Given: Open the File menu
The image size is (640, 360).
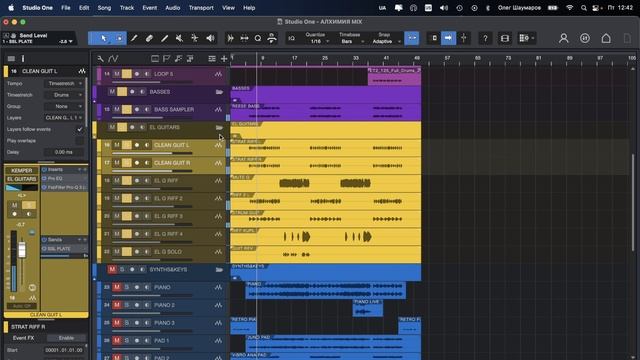Looking at the screenshot, I should pyautogui.click(x=66, y=8).
